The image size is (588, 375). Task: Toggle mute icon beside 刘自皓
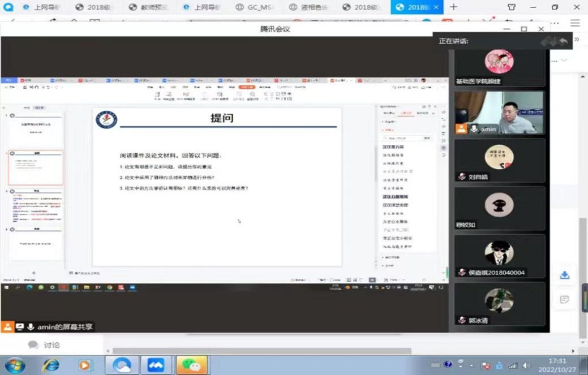tap(462, 176)
